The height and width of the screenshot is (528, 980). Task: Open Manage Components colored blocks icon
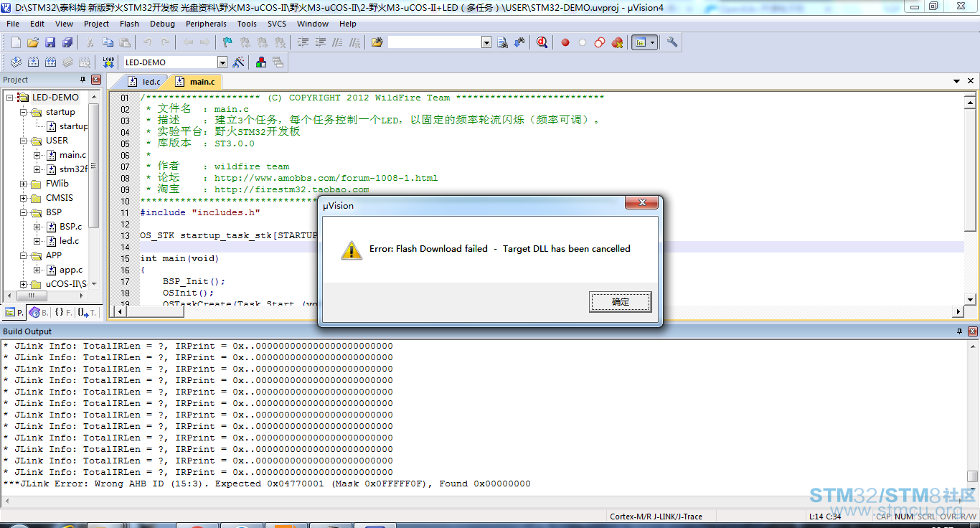(x=261, y=62)
